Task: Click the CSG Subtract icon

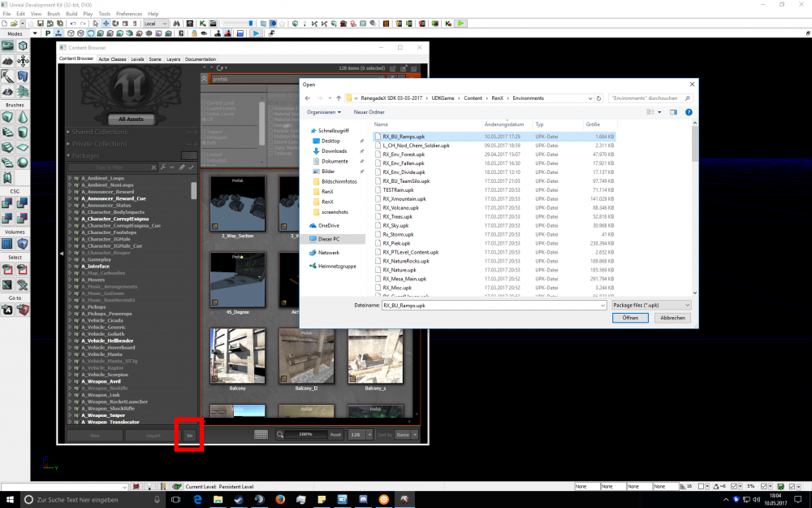Action: click(x=23, y=203)
